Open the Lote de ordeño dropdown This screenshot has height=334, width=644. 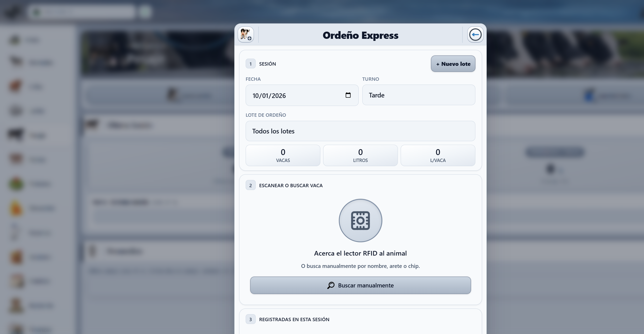[x=360, y=131]
